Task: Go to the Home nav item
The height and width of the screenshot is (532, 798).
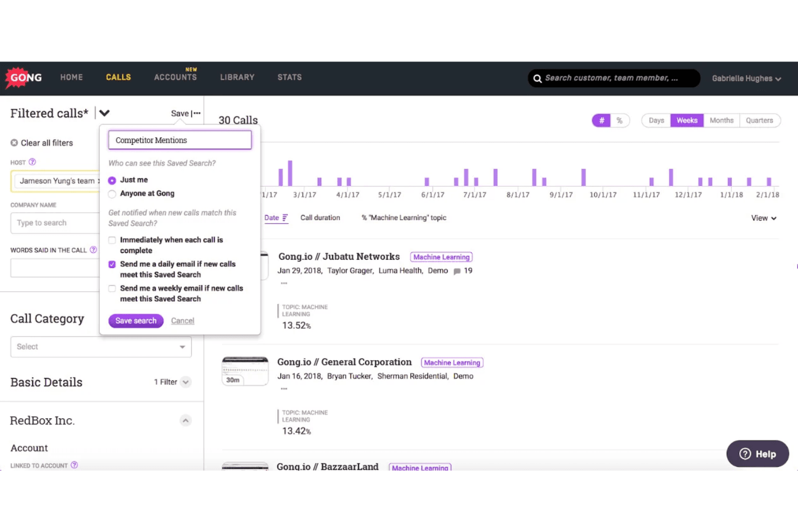Action: [72, 78]
